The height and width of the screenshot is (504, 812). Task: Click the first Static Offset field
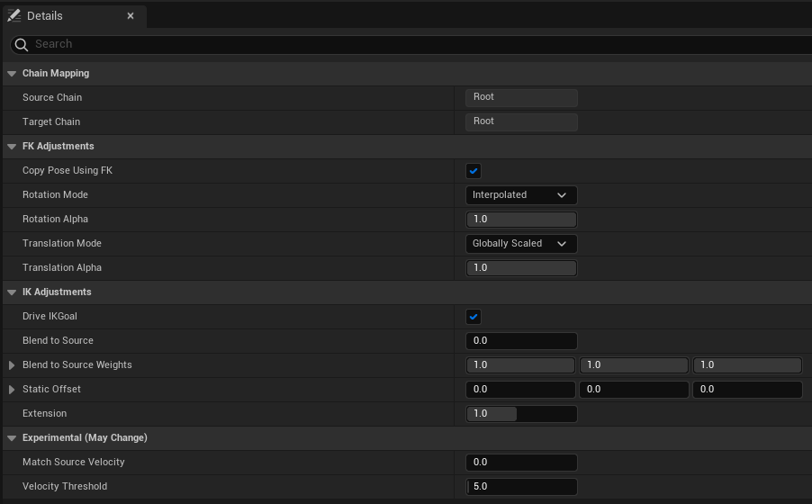pos(520,390)
